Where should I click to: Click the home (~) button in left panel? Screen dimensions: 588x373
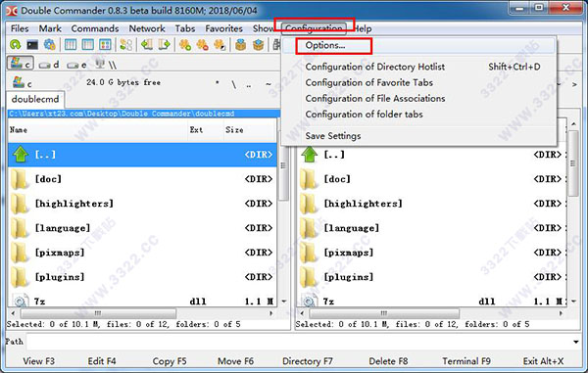pos(269,84)
